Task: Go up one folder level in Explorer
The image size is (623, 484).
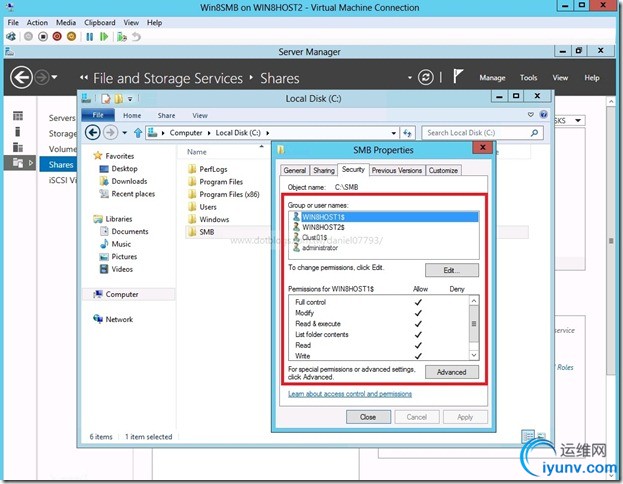Action: pyautogui.click(x=138, y=133)
